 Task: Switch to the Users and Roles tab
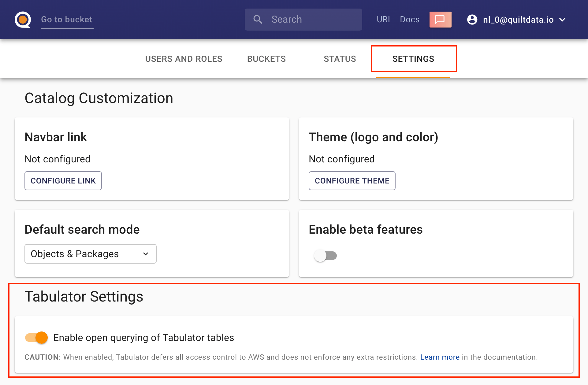[184, 59]
